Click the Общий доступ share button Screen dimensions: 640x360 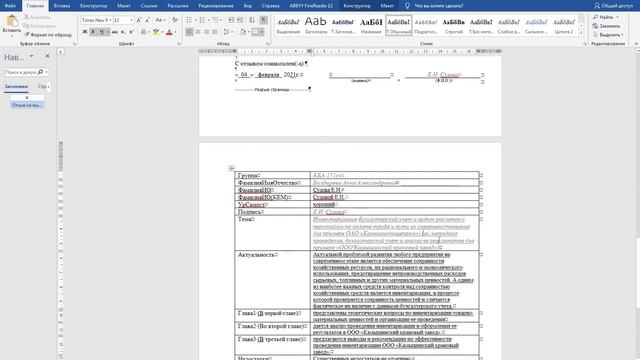[x=613, y=6]
